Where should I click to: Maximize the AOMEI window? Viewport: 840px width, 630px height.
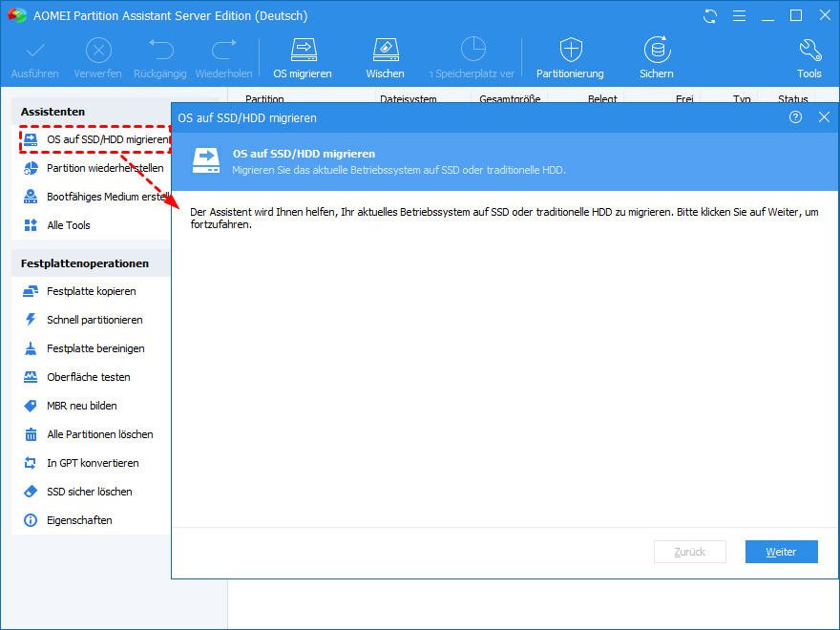pyautogui.click(x=796, y=15)
